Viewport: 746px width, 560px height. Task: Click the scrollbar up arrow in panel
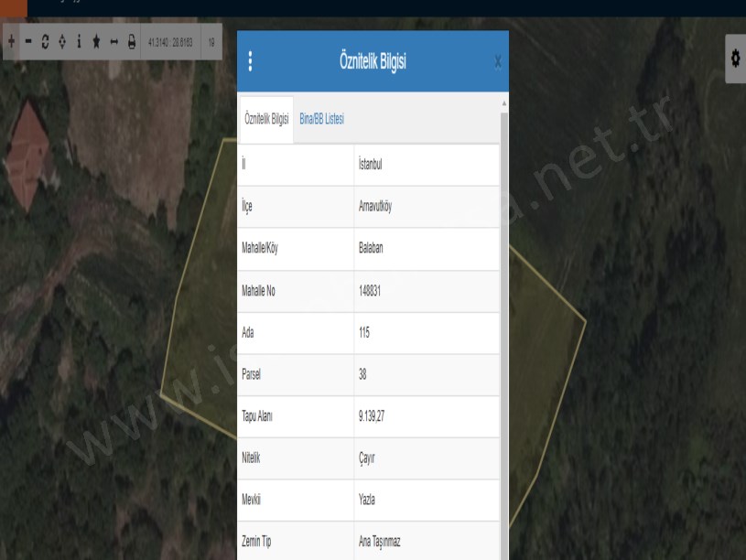point(503,103)
